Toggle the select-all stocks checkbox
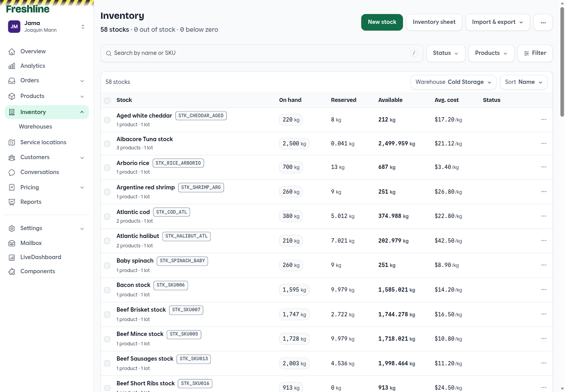Screen dimensions: 565x392 [x=107, y=100]
